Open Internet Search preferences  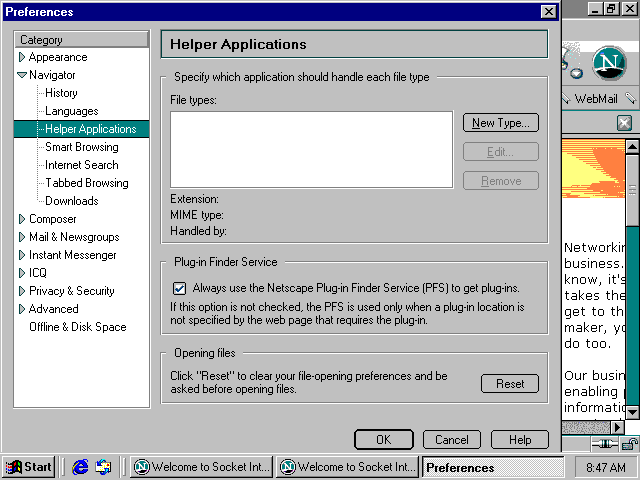tap(82, 165)
